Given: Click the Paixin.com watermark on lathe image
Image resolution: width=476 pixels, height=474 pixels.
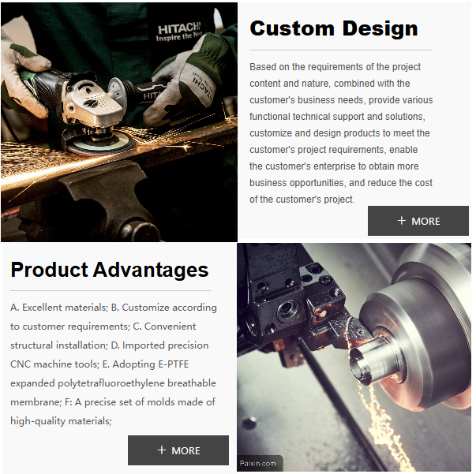Looking at the screenshot, I should pos(257,464).
